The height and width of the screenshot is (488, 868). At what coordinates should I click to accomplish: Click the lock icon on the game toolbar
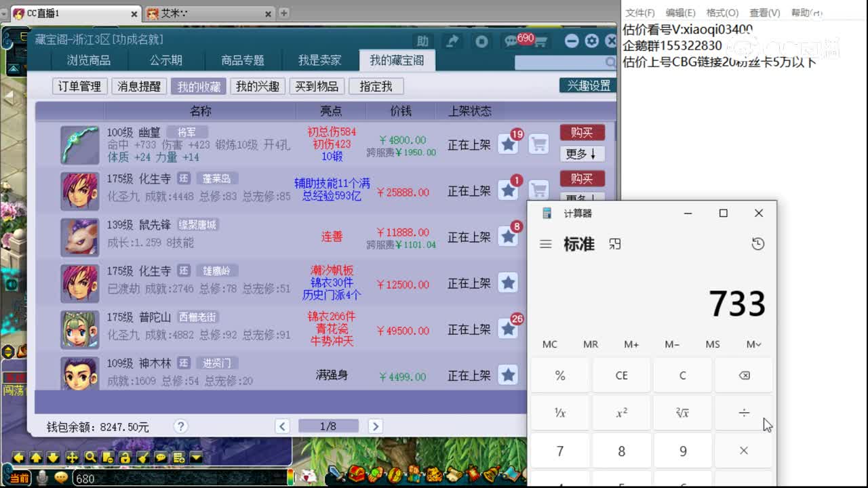(125, 457)
